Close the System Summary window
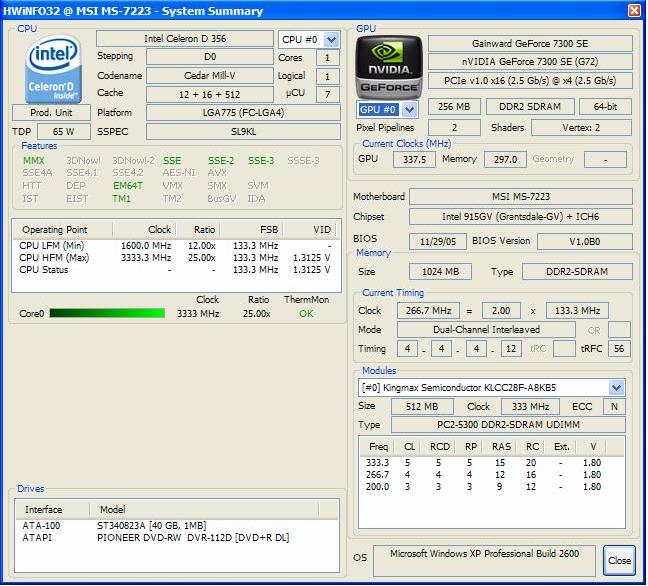Image resolution: width=648 pixels, height=586 pixels. 634,10
